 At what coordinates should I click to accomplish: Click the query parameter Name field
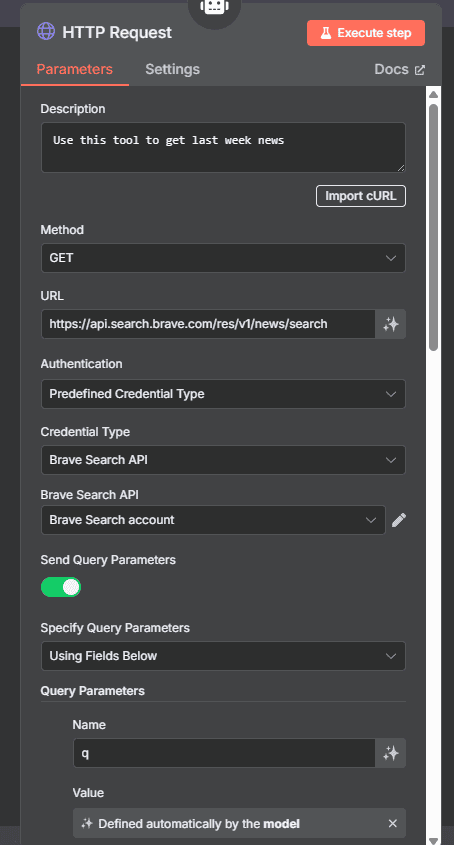tap(224, 753)
